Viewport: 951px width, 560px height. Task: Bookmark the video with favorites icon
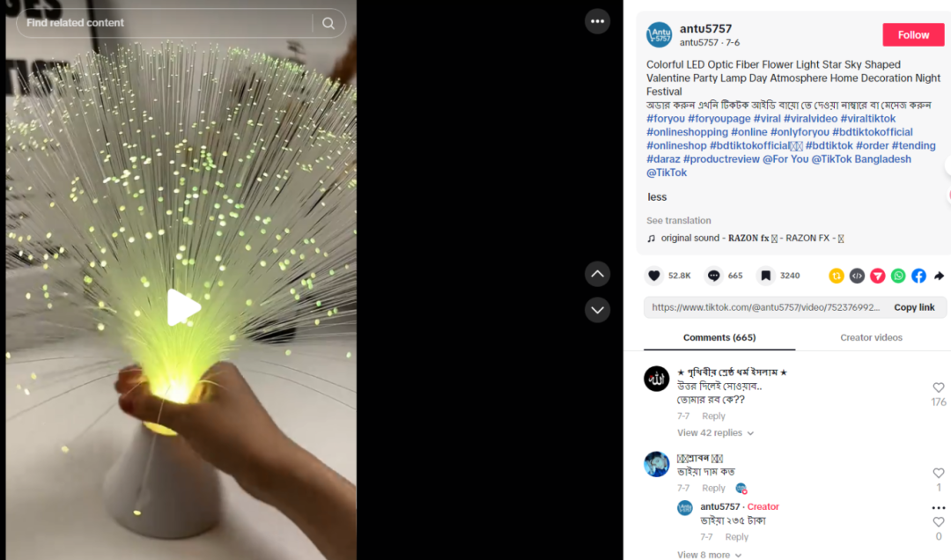[x=766, y=276]
